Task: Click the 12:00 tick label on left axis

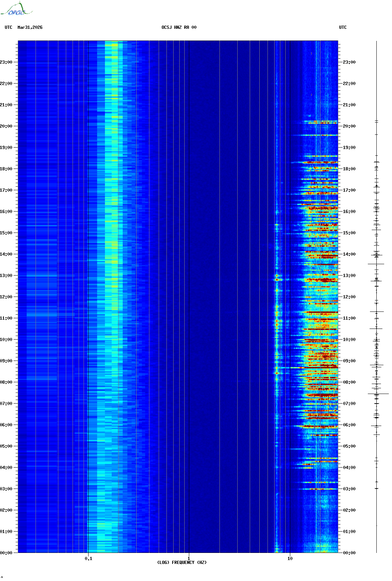Action: click(x=6, y=297)
